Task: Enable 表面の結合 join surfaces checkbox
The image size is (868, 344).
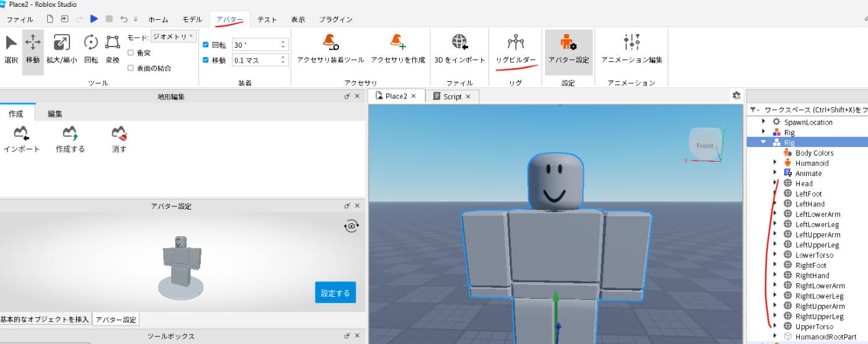Action: 130,68
